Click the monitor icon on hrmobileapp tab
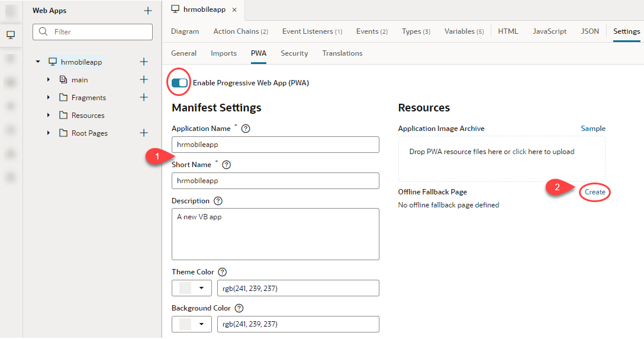 tap(175, 9)
